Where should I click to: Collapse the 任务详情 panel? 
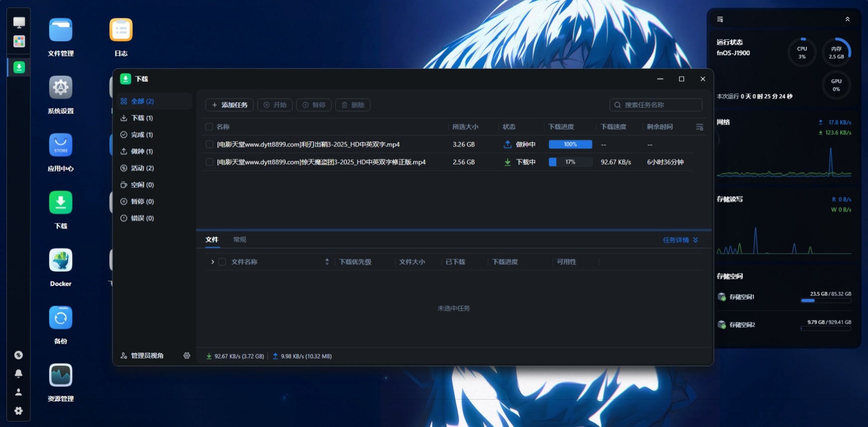680,240
